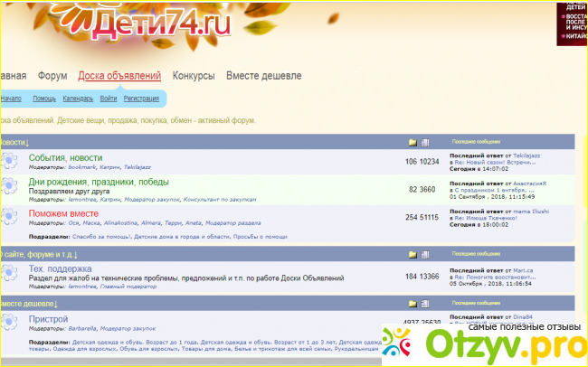Click the board icon beside Поможем вместе
The height and width of the screenshot is (367, 588).
tap(9, 217)
